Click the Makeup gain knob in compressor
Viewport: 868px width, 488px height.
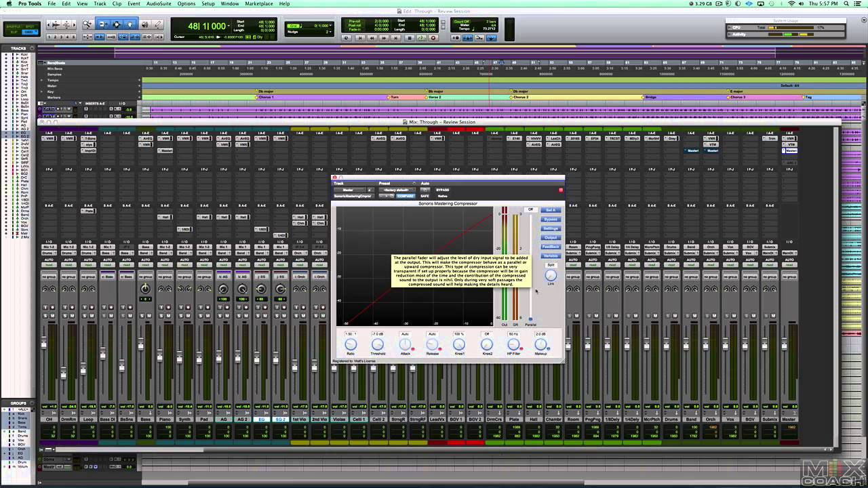(540, 344)
